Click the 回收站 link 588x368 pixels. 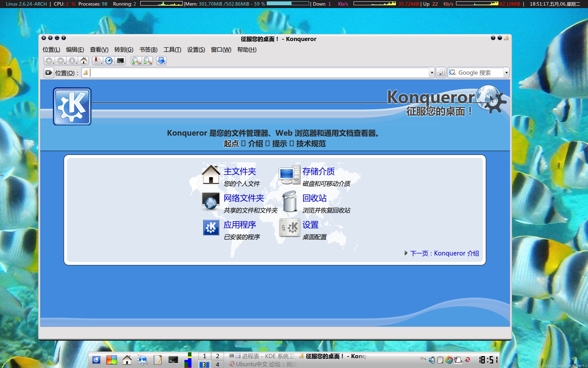click(x=314, y=198)
